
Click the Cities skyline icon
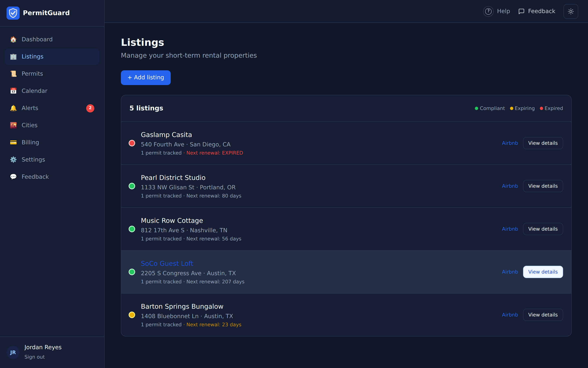pos(13,125)
